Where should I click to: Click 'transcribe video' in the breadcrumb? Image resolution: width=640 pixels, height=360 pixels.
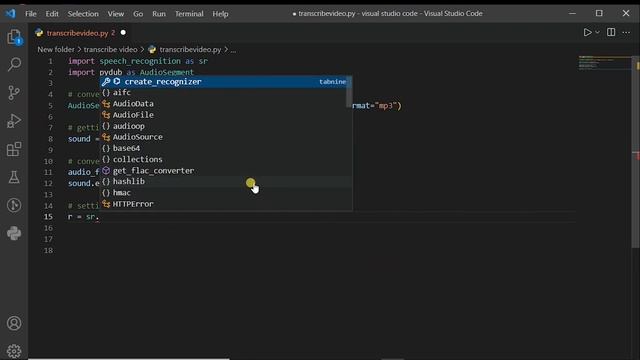pos(110,49)
